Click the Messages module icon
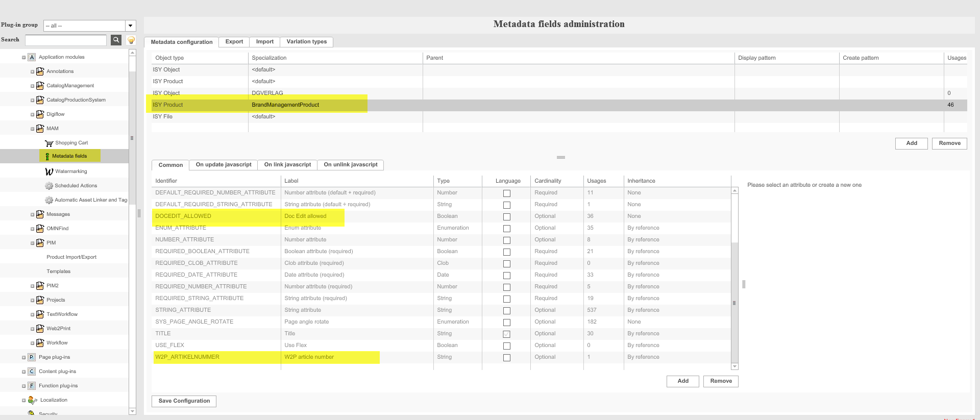The height and width of the screenshot is (420, 980). pos(40,214)
